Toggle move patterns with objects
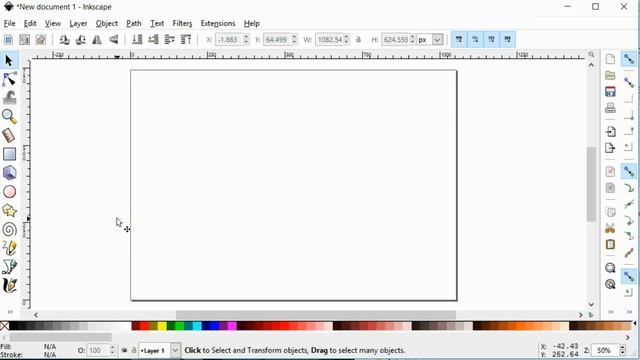This screenshot has width=640, height=360. pos(508,40)
